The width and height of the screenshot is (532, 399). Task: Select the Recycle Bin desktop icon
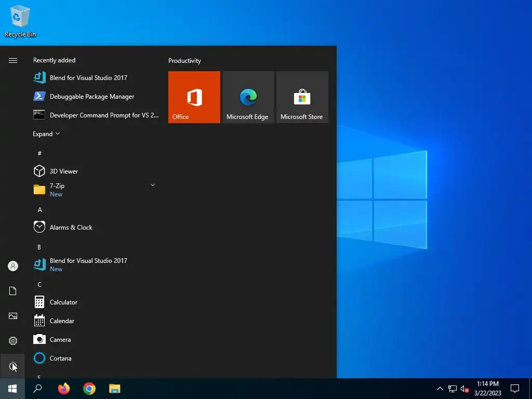(20, 21)
